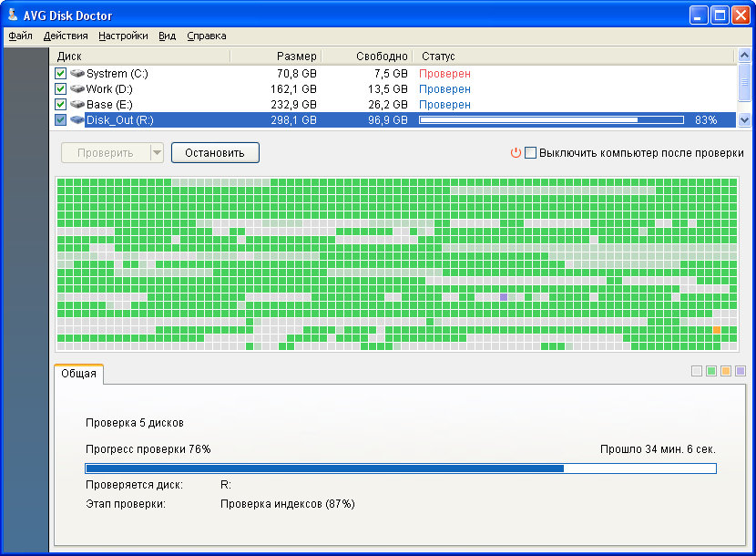The height and width of the screenshot is (556, 756).
Task: Click the '162,1 GB' size value
Action: (293, 88)
